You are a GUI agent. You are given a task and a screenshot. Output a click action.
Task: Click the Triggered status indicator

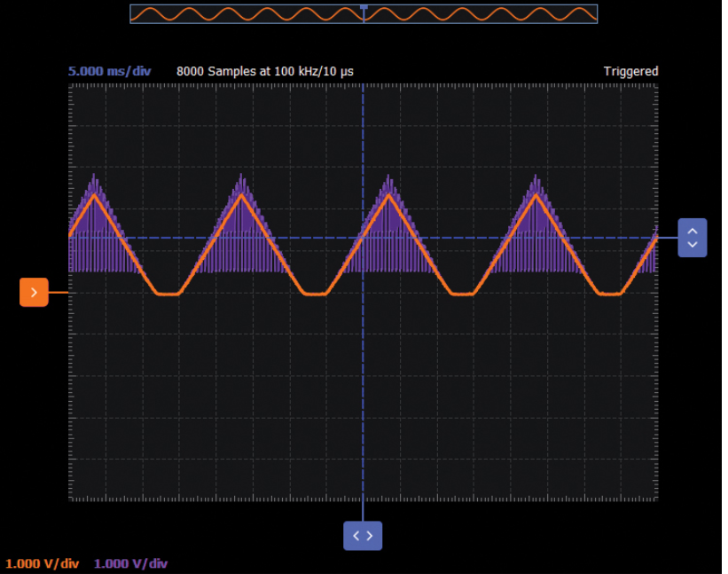coord(630,71)
